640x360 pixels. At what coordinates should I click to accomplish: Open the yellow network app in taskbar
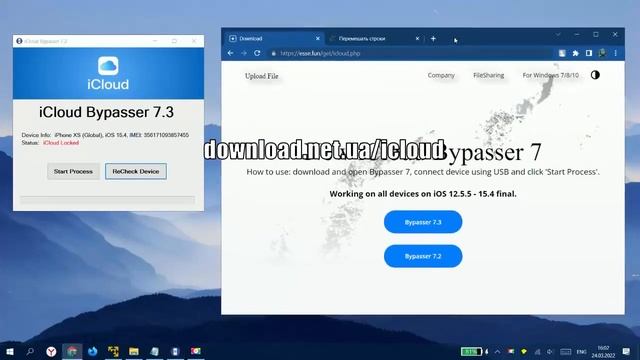(113, 351)
